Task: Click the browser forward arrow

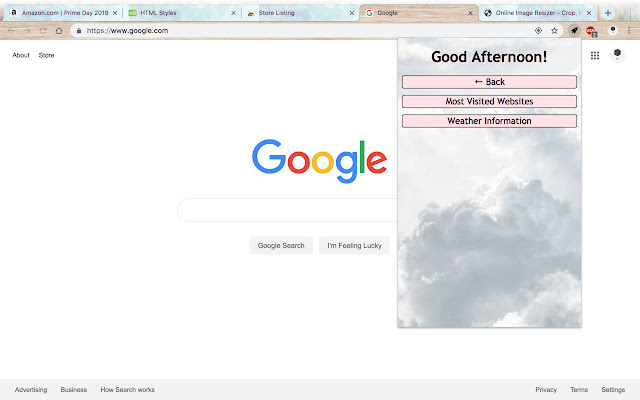Action: (x=27, y=31)
